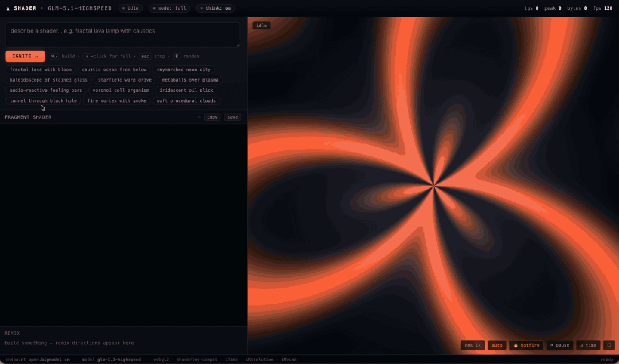The width and height of the screenshot is (619, 364).
Task: Click the 'FRAGMENT SHADER' panel heading
Action: [28, 117]
